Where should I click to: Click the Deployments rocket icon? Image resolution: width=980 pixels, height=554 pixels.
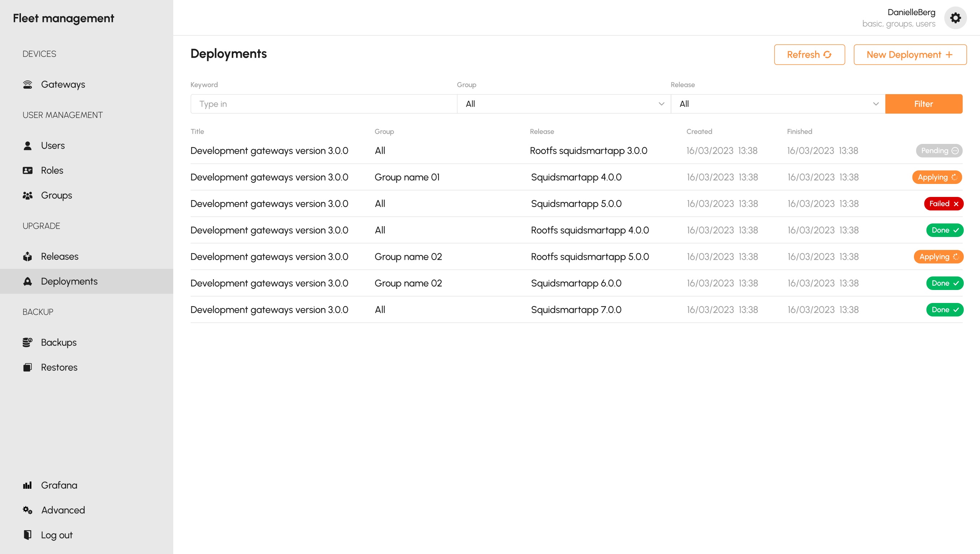(27, 282)
